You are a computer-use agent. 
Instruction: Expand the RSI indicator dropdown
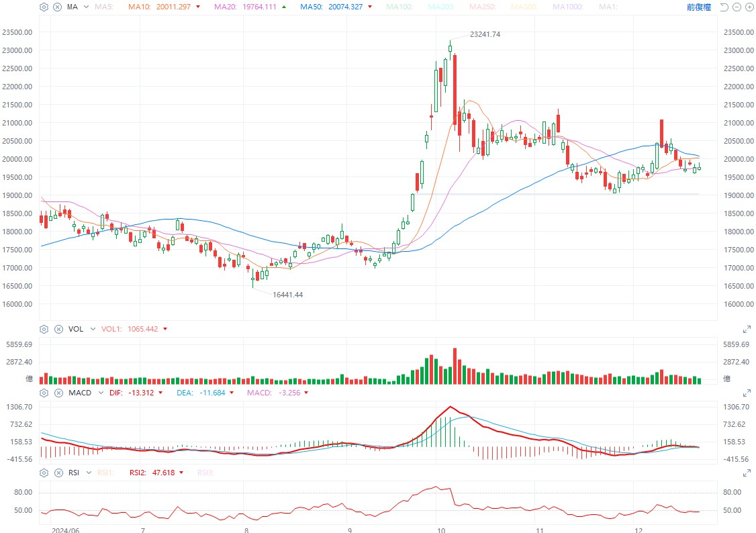point(89,473)
